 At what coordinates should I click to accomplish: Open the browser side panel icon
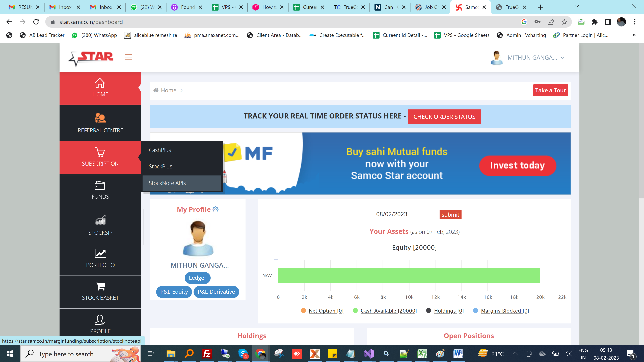(x=608, y=22)
